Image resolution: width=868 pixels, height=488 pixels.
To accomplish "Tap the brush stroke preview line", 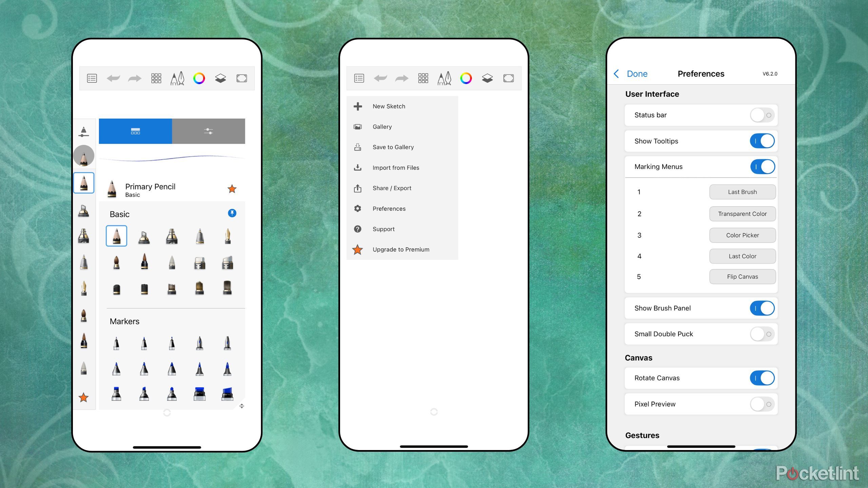I will (172, 158).
